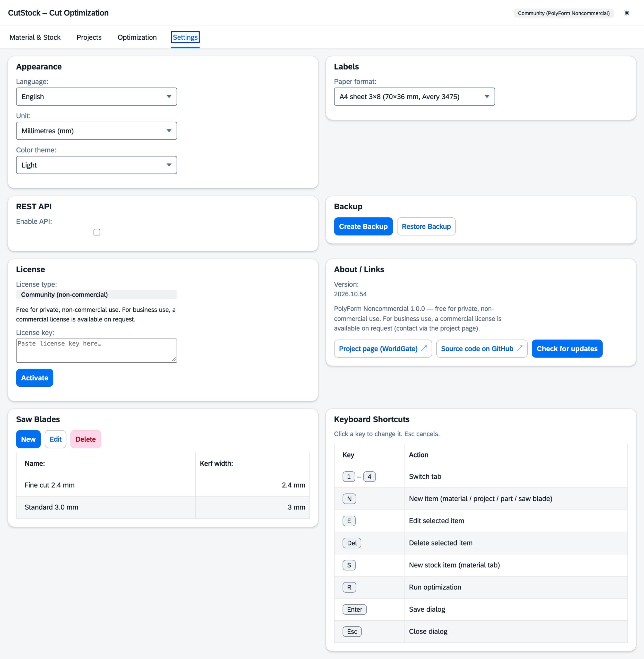This screenshot has width=644, height=659.
Task: Enable the REST API checkbox
Action: [x=97, y=232]
